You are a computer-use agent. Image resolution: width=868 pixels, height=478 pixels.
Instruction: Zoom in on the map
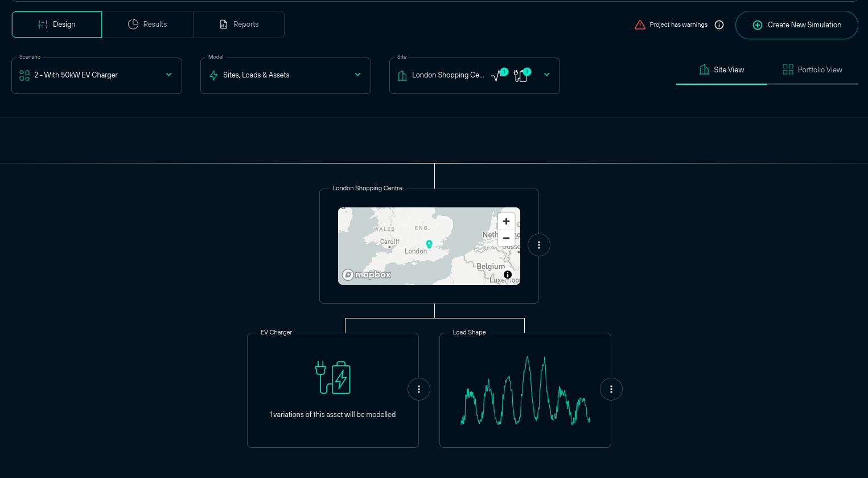click(506, 221)
